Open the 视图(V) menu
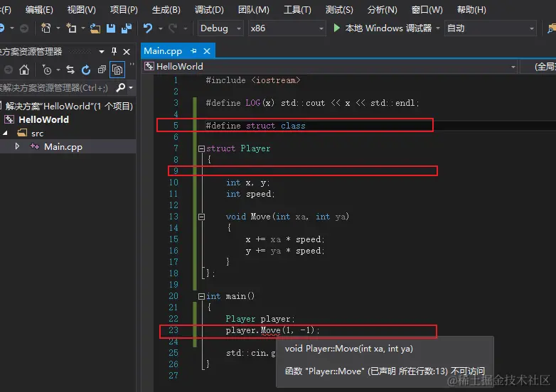The height and width of the screenshot is (392, 556). [82, 9]
